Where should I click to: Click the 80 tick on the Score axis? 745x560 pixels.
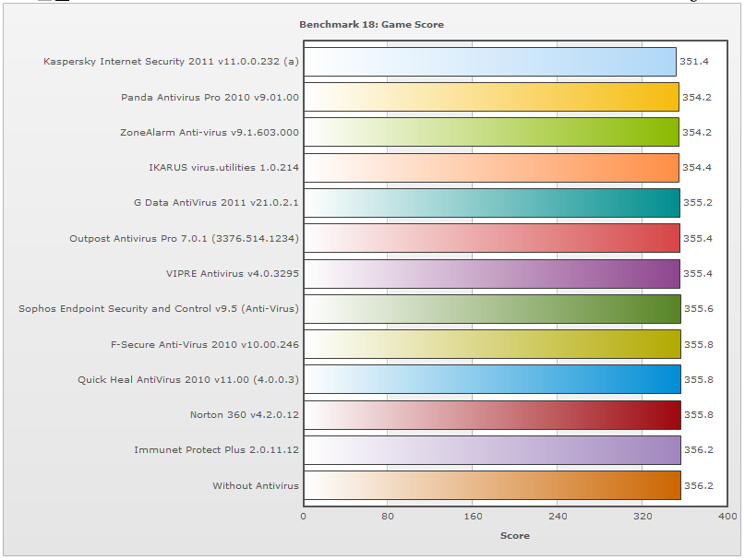point(388,517)
